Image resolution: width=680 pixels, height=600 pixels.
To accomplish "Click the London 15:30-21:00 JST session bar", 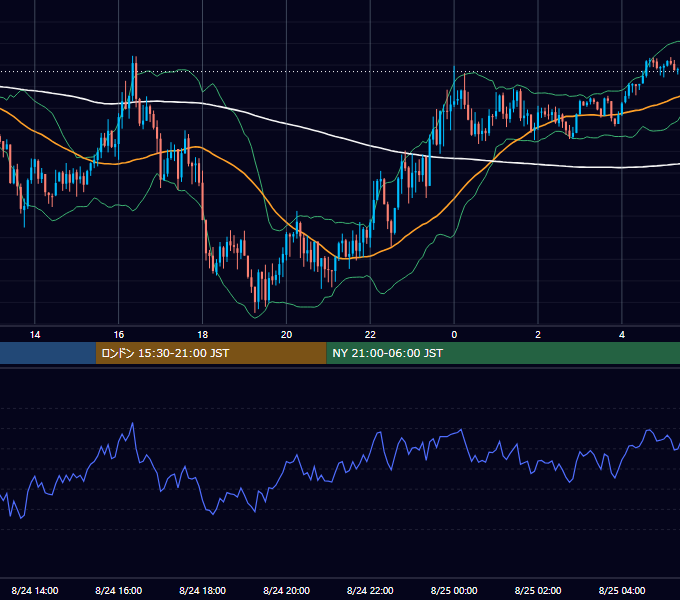I will point(211,353).
